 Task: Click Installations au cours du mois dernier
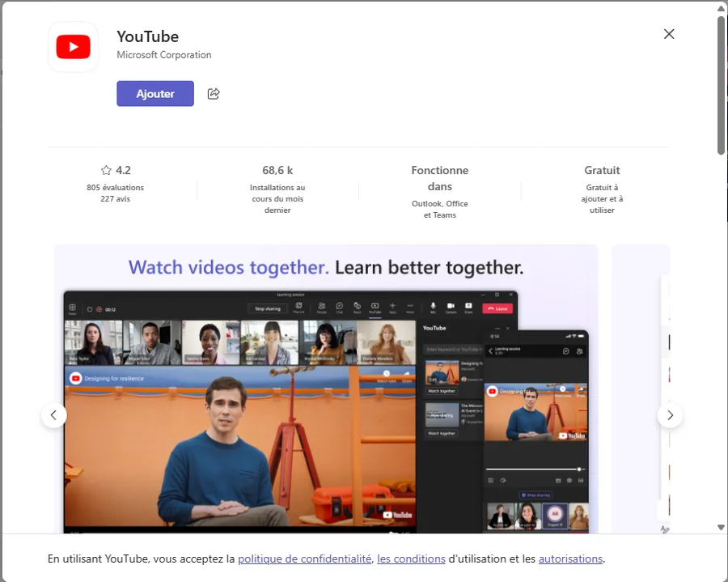[277, 199]
